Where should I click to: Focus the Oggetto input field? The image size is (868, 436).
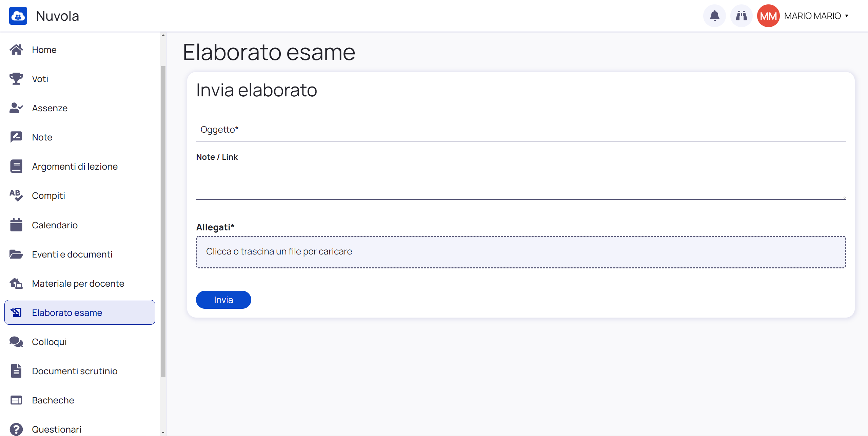521,130
